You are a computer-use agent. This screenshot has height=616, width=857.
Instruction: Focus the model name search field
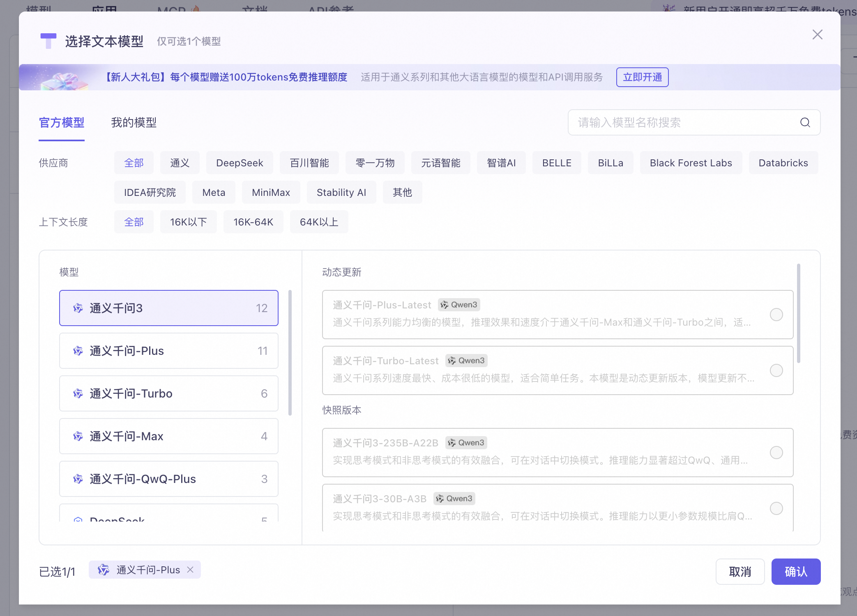[x=694, y=122]
